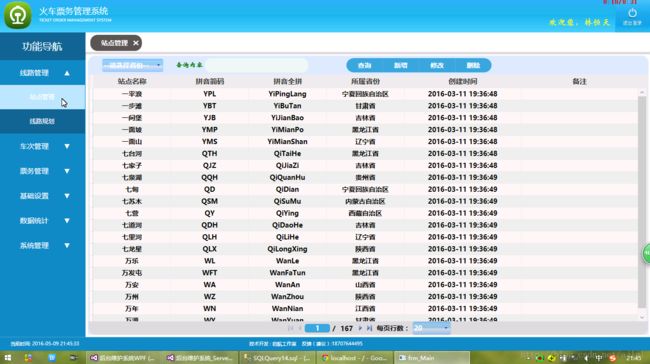Viewport: 650px width, 364px height.
Task: Open the 线路规划 sidebar item
Action: [42, 121]
